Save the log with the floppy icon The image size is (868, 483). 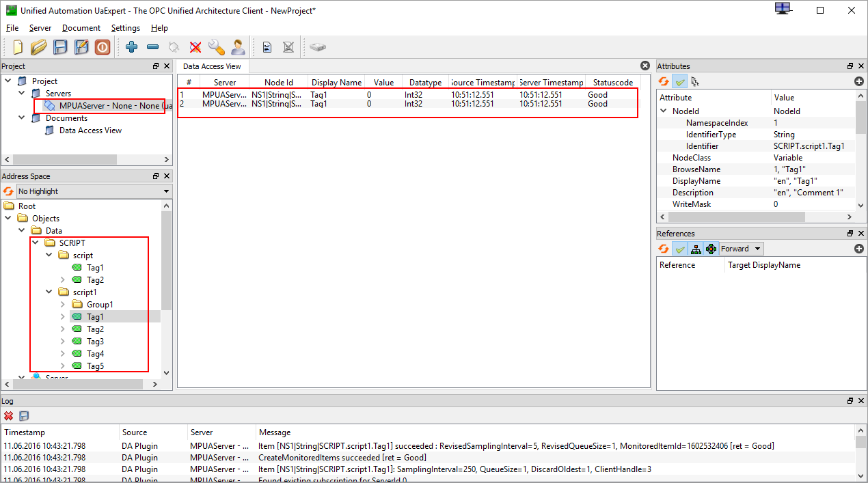(24, 415)
